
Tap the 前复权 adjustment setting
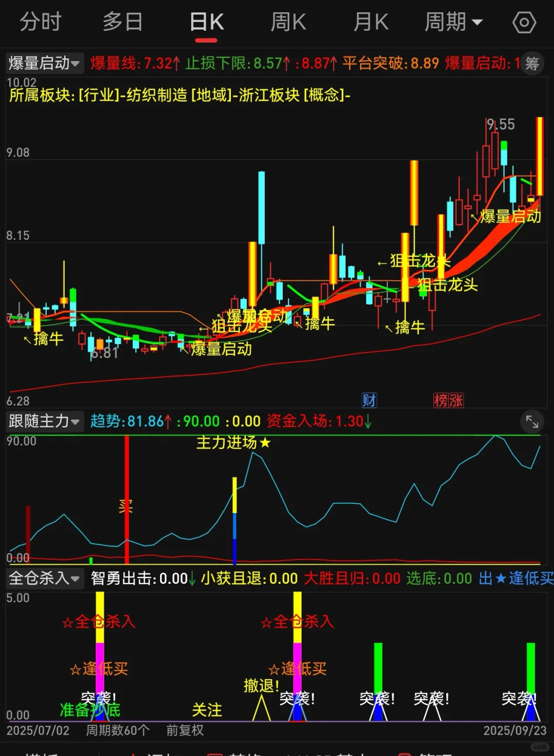click(185, 730)
